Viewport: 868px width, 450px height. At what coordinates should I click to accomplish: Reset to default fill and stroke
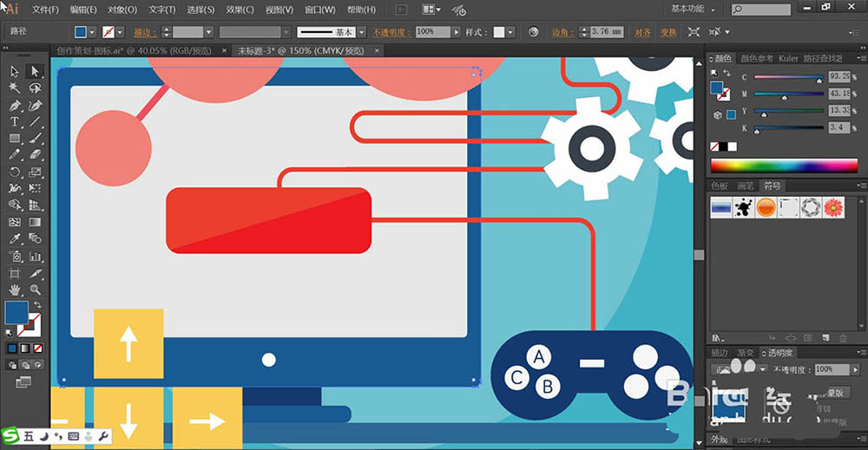[9, 333]
